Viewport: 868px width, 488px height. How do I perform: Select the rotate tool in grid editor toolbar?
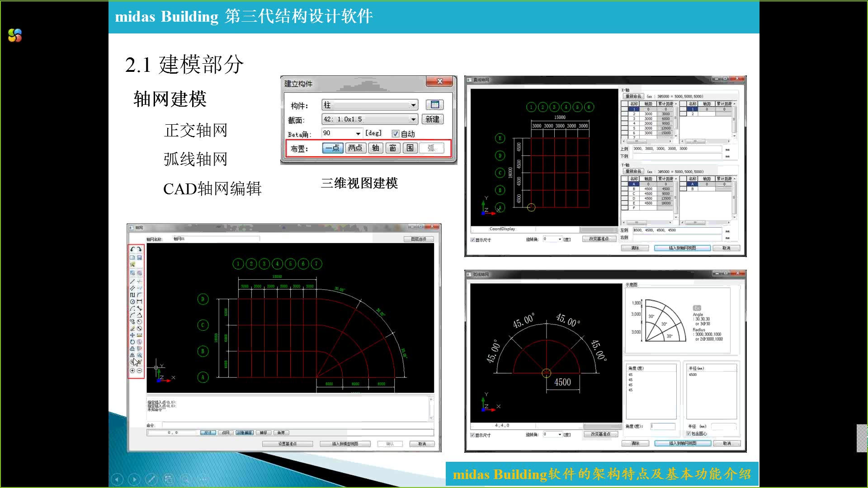(x=132, y=342)
